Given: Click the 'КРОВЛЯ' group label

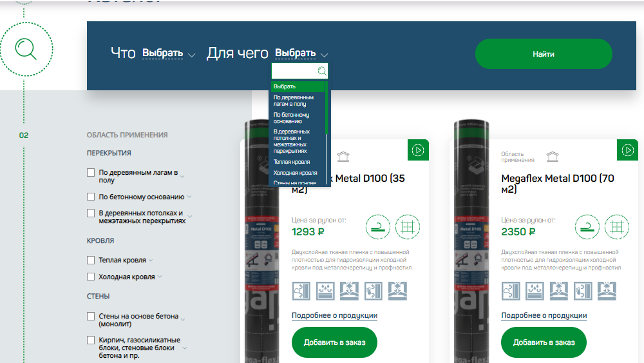Looking at the screenshot, I should coord(100,240).
